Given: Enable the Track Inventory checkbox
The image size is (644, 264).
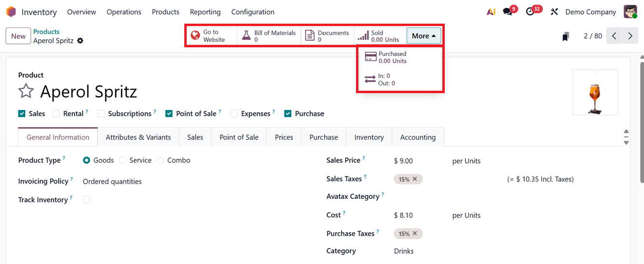Looking at the screenshot, I should 86,199.
